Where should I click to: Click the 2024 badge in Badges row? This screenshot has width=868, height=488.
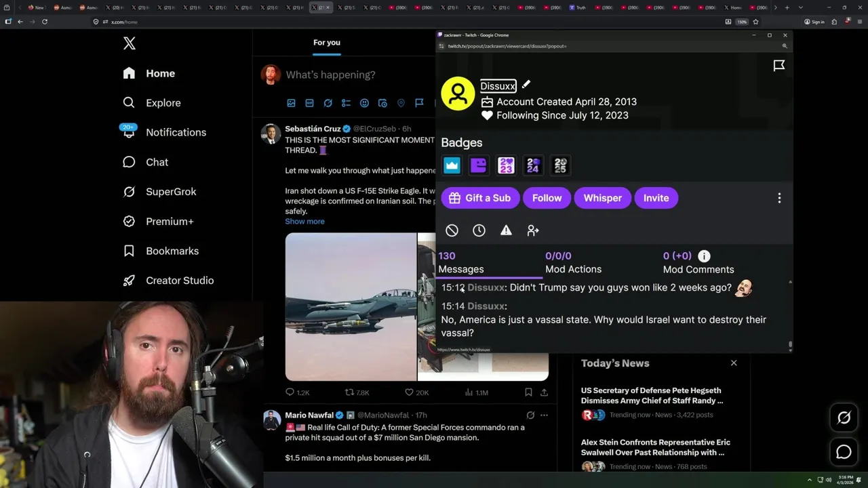coord(533,165)
